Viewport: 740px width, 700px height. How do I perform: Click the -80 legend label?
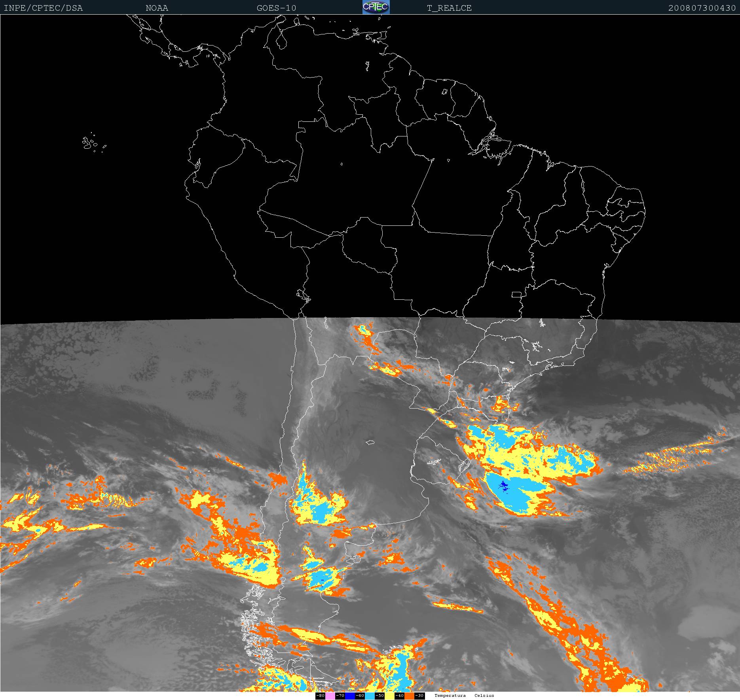click(x=320, y=696)
